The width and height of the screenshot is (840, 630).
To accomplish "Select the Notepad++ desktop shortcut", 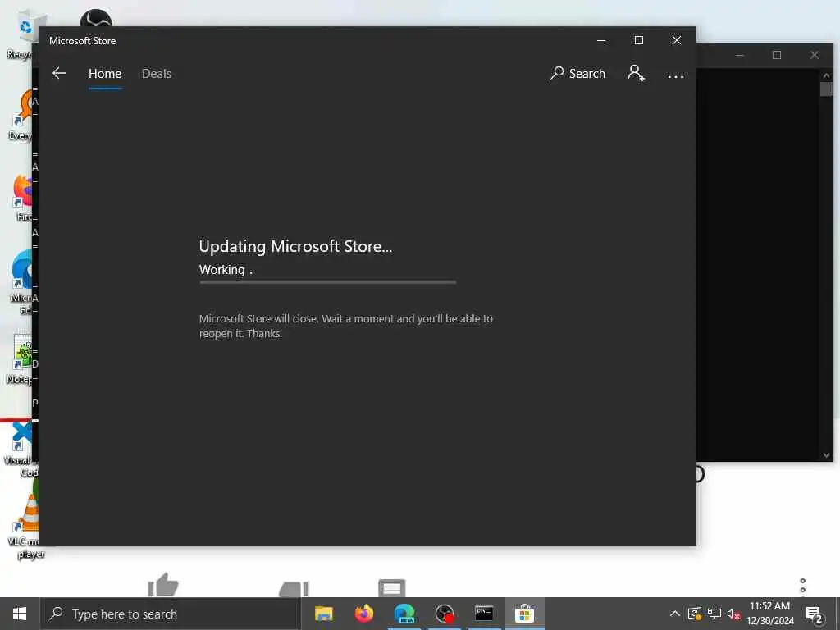I will (22, 360).
